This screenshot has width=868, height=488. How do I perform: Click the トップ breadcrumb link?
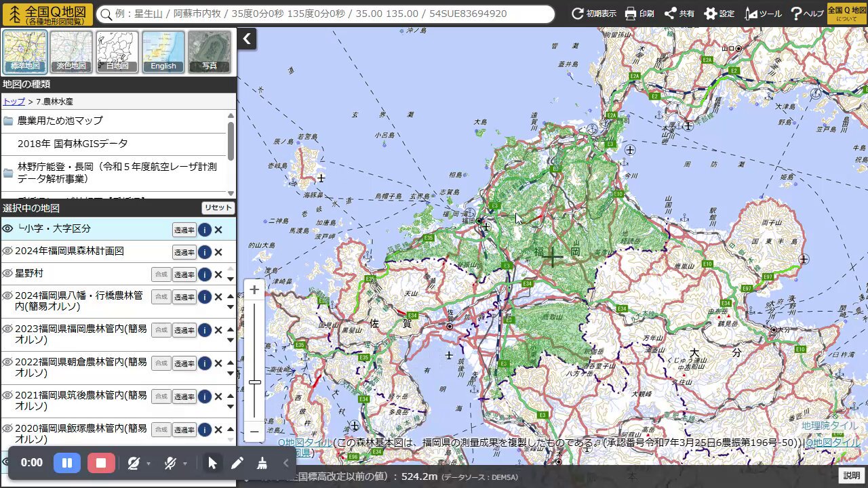coord(14,101)
